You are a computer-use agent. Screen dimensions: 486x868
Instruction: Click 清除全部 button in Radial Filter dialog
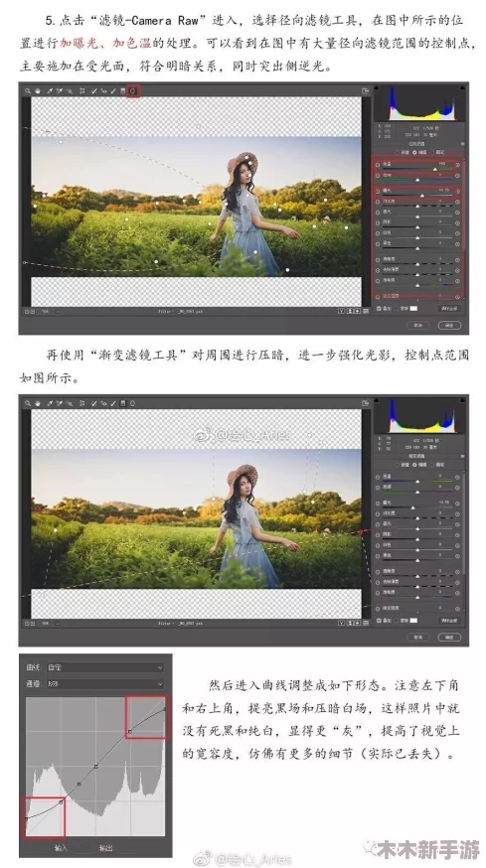[x=449, y=308]
